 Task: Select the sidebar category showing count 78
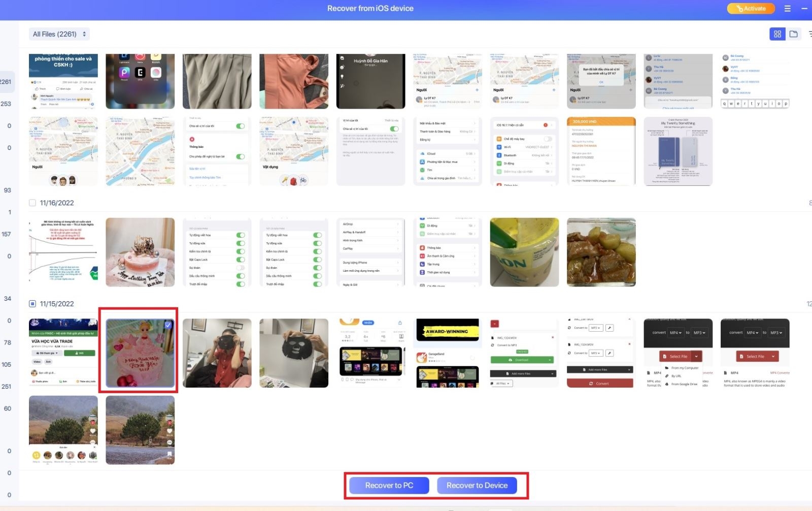(7, 342)
